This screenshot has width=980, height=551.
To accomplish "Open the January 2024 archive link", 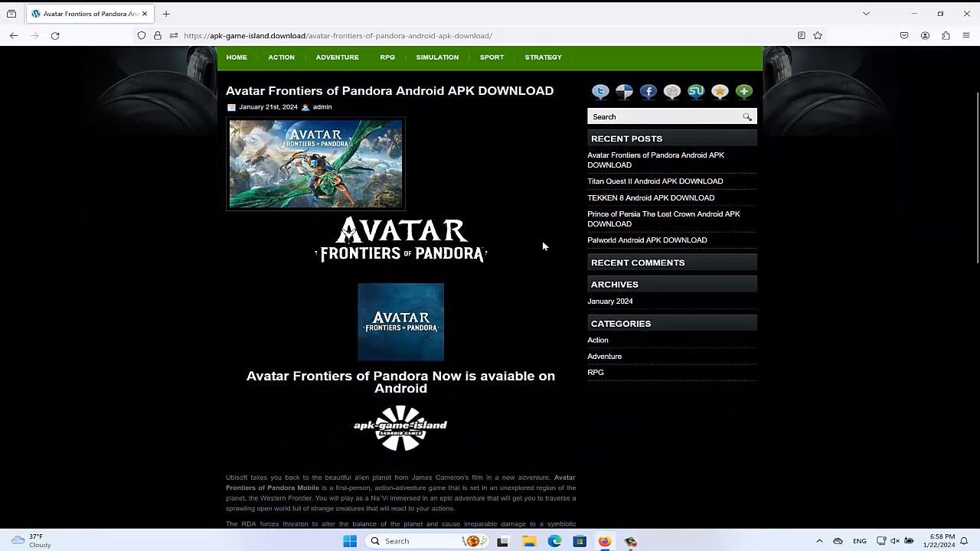I will click(610, 302).
